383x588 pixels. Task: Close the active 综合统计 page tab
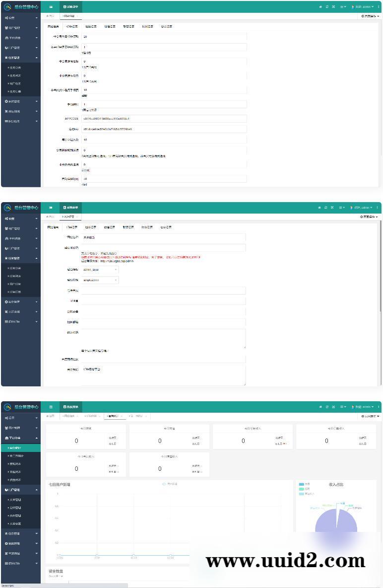[x=122, y=416]
